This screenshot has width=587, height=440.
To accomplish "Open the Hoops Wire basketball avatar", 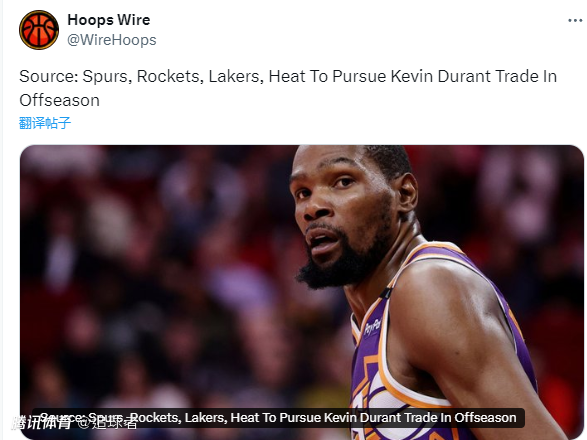I will 39,30.
